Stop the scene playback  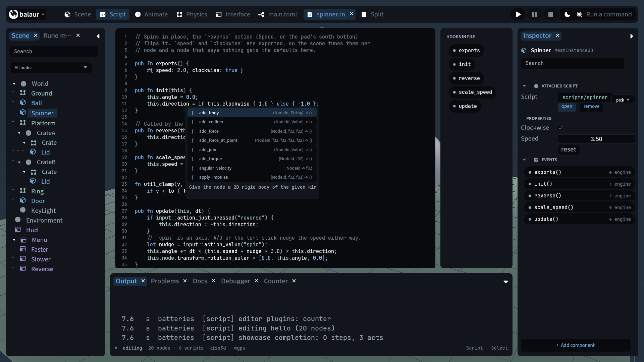point(550,14)
